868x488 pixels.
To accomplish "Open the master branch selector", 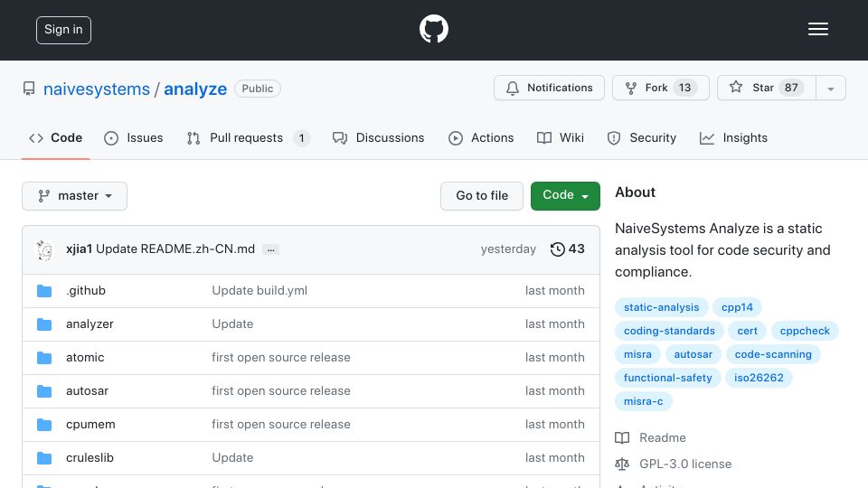I will [x=75, y=196].
